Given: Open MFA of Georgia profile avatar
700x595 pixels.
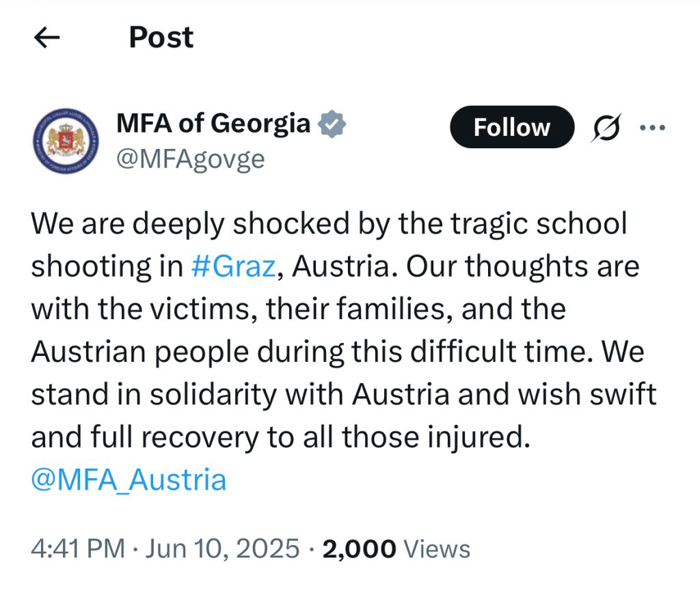Looking at the screenshot, I should tap(66, 141).
